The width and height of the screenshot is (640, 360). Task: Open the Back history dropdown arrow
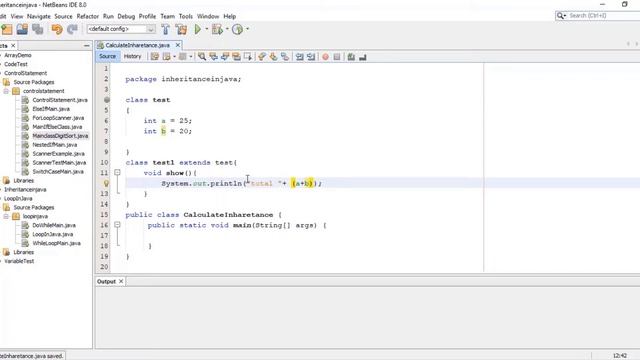click(x=174, y=57)
